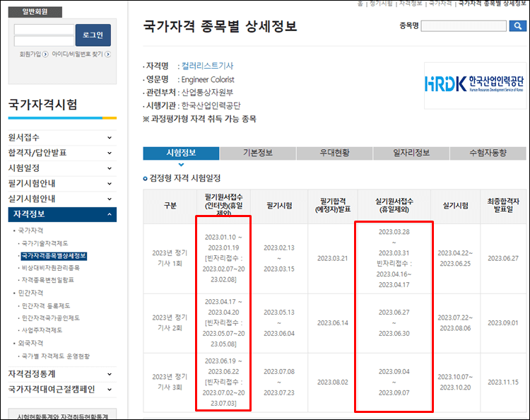Collapse the 자격정보 menu chevron
The image size is (530, 420).
tap(110, 214)
